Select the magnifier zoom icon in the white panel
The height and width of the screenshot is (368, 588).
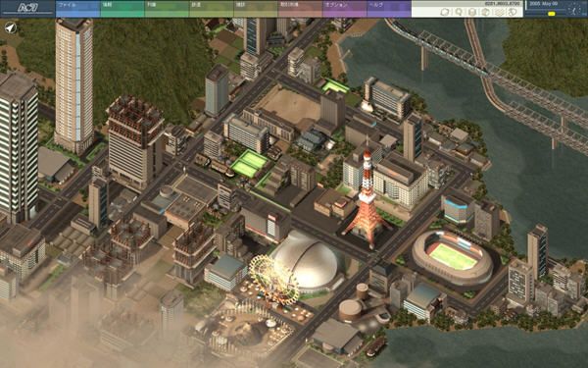(x=459, y=12)
